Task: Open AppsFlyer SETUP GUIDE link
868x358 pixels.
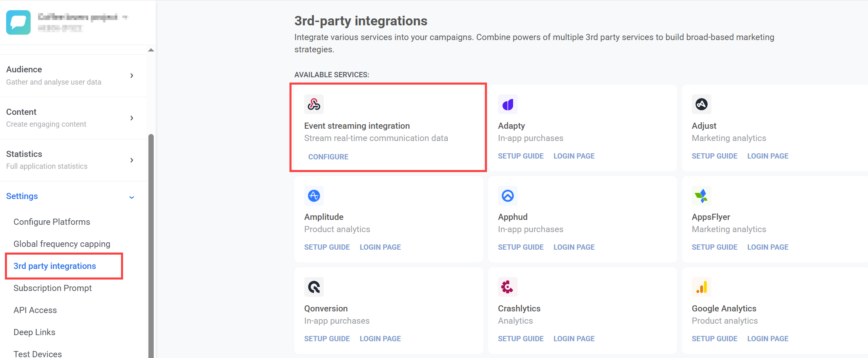Action: [x=715, y=247]
